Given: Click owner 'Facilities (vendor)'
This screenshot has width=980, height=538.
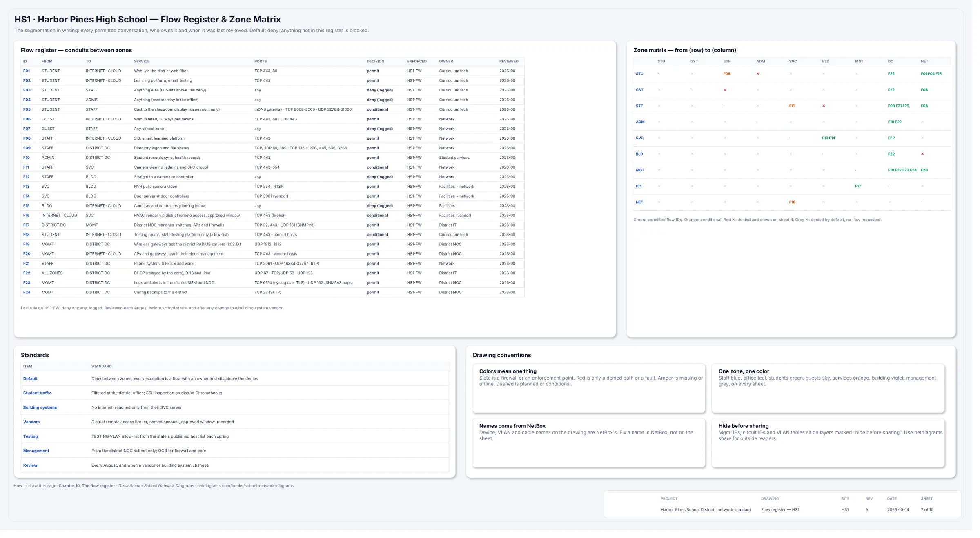Looking at the screenshot, I should tap(455, 216).
